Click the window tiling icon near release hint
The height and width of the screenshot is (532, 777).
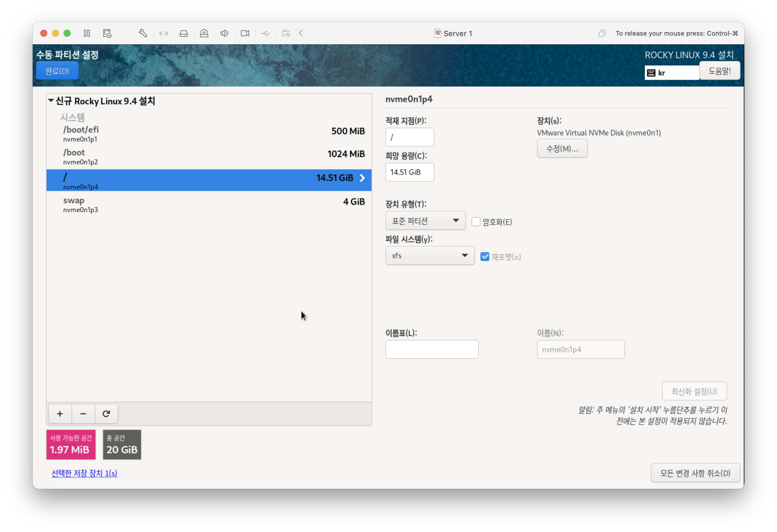pos(602,34)
